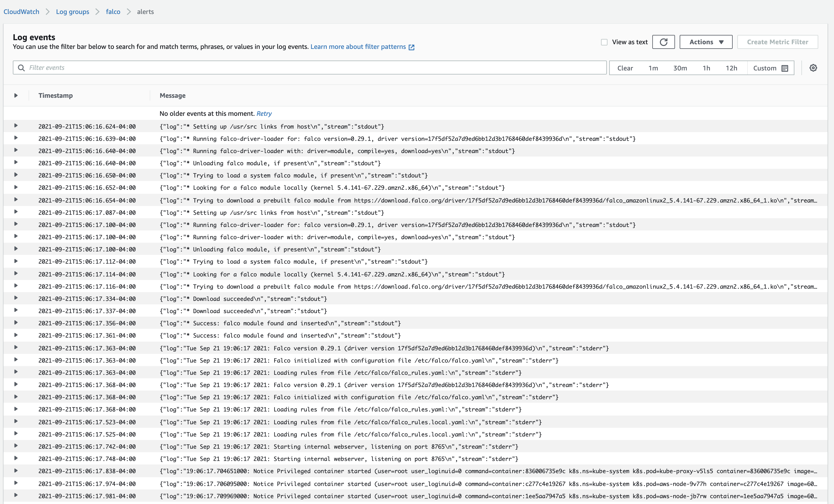Image resolution: width=834 pixels, height=504 pixels.
Task: Enable the View as text checkbox
Action: pos(604,42)
